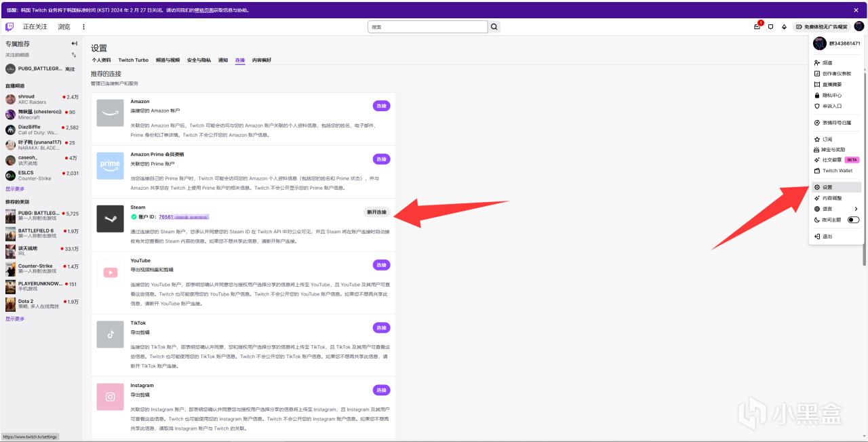Viewport: 868px width, 442px height.
Task: Open PUBG_BATTLEGR... offline channel
Action: click(42, 68)
